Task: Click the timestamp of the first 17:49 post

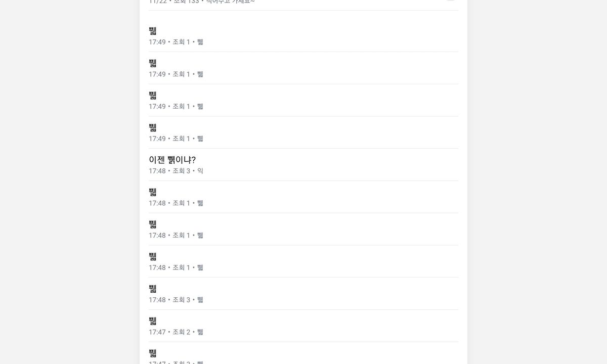Action: tap(157, 42)
